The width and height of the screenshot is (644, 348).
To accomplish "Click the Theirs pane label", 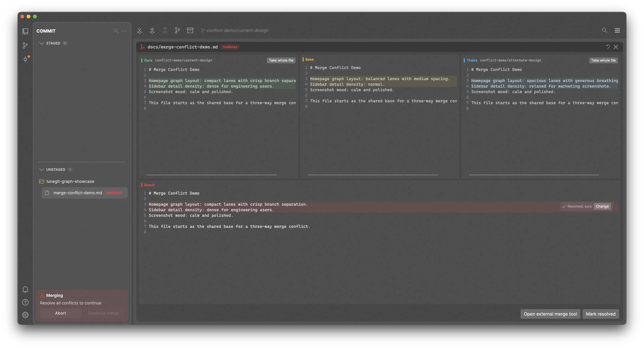I will tap(472, 60).
